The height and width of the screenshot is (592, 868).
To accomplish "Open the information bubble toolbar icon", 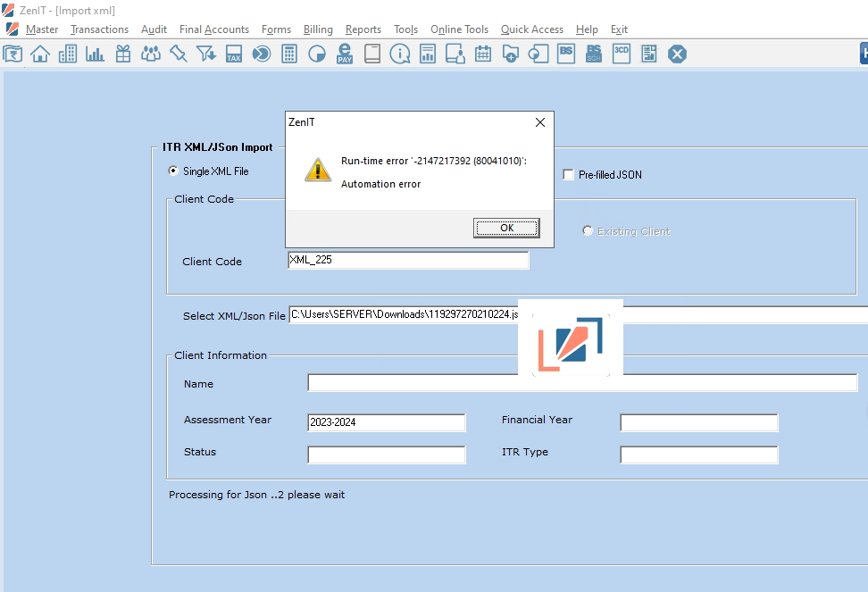I will (400, 54).
